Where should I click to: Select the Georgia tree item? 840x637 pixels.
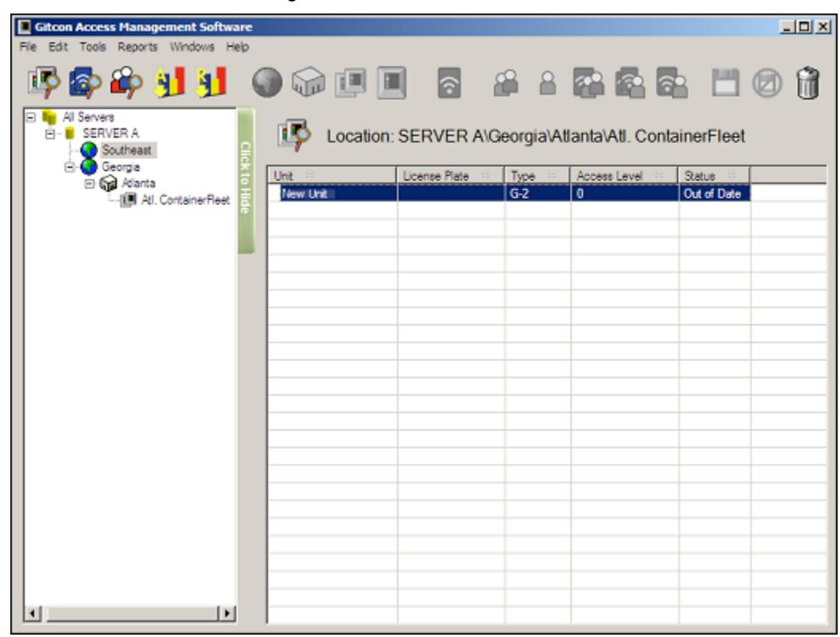(x=121, y=167)
